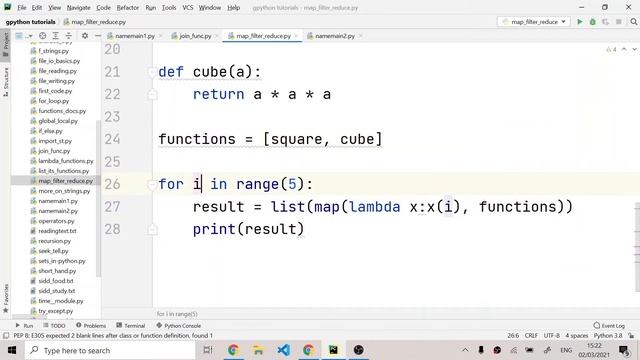Hide the project tool window
The width and height of the screenshot is (640, 360).
[98, 36]
